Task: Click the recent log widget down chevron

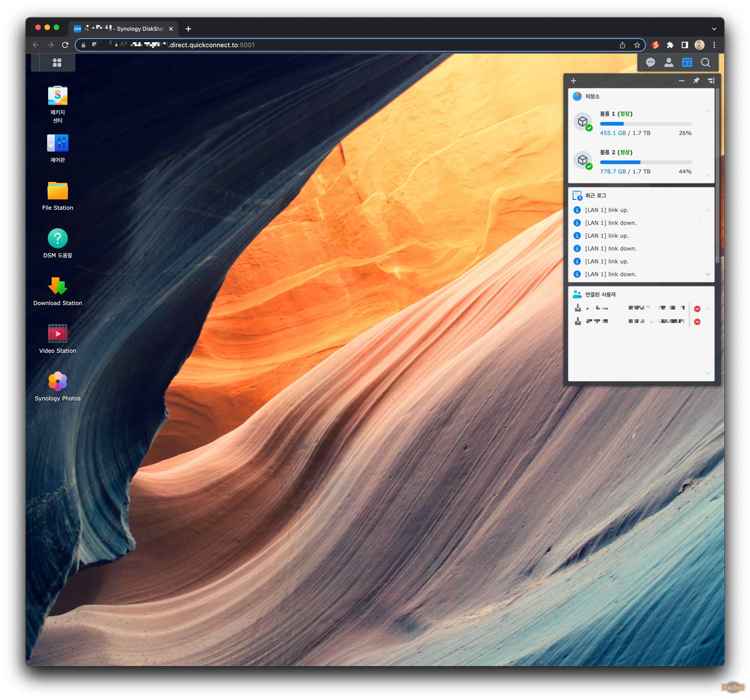Action: [x=708, y=274]
